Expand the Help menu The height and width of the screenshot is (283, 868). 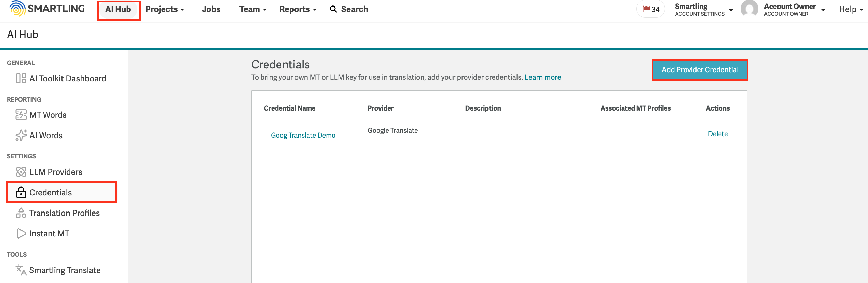(x=850, y=9)
